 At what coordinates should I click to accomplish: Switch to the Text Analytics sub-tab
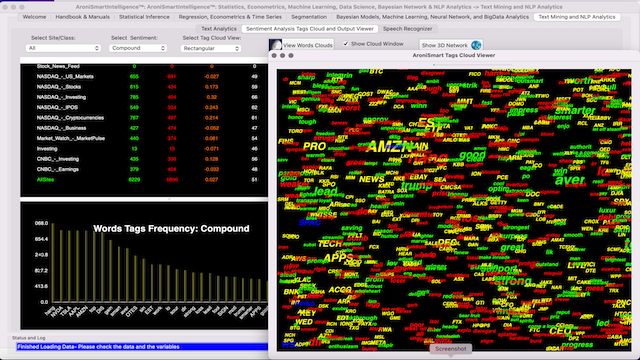(219, 29)
